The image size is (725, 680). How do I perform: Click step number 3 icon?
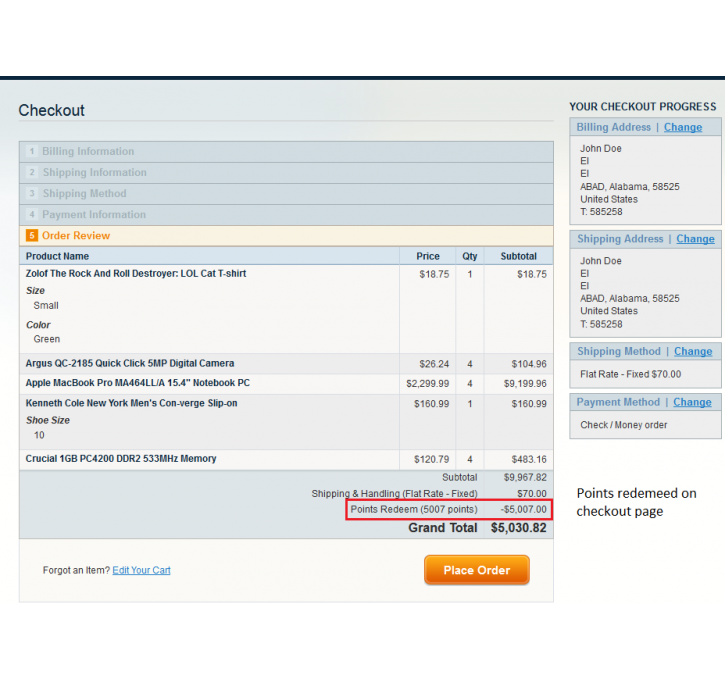31,193
